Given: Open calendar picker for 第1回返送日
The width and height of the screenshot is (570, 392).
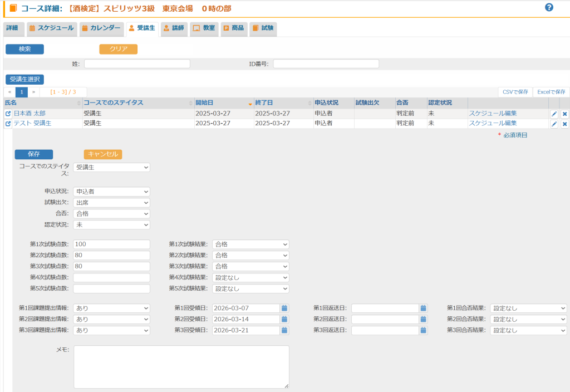Looking at the screenshot, I should click(423, 308).
